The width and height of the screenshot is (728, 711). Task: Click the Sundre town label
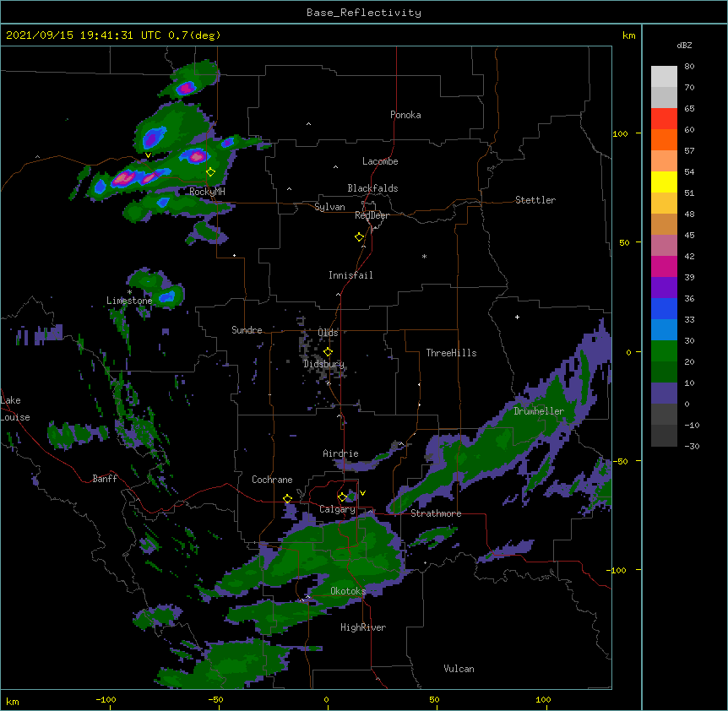coord(247,330)
